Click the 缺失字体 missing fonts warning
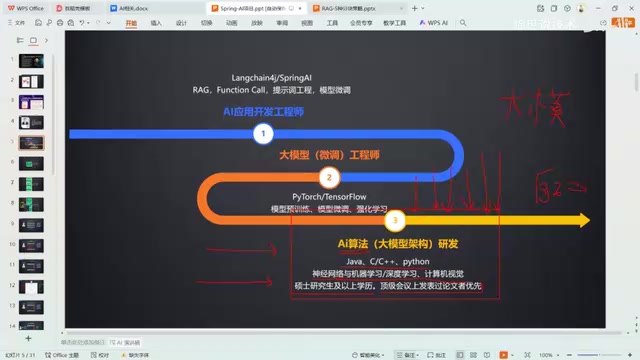 (135, 355)
